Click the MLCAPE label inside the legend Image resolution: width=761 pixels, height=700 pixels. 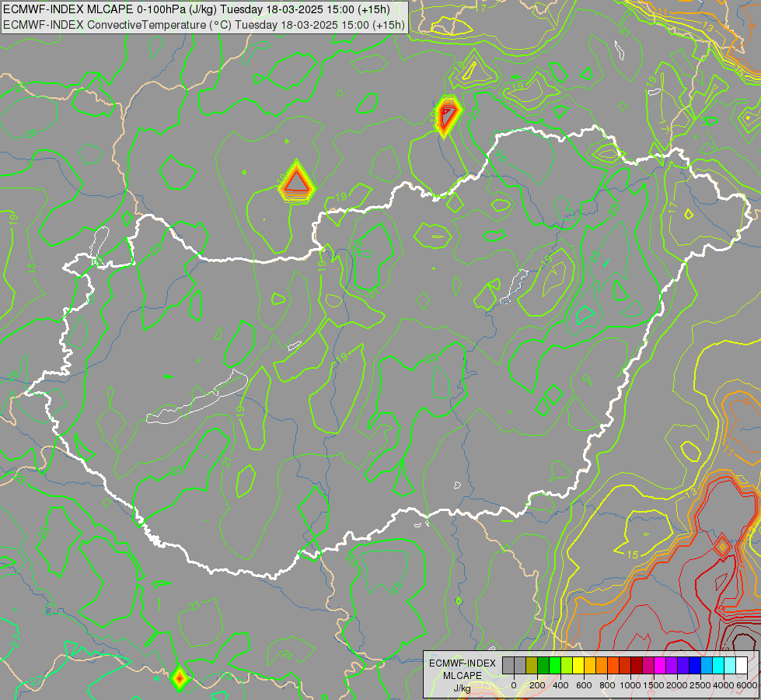(x=463, y=676)
